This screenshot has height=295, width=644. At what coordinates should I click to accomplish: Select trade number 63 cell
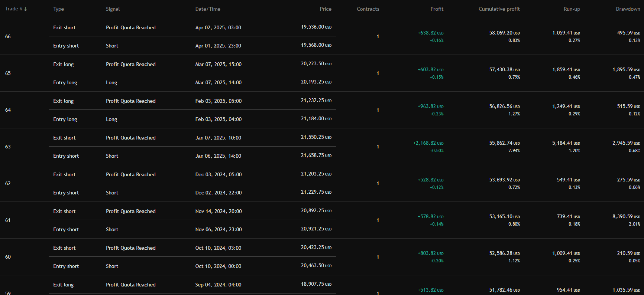click(8, 147)
